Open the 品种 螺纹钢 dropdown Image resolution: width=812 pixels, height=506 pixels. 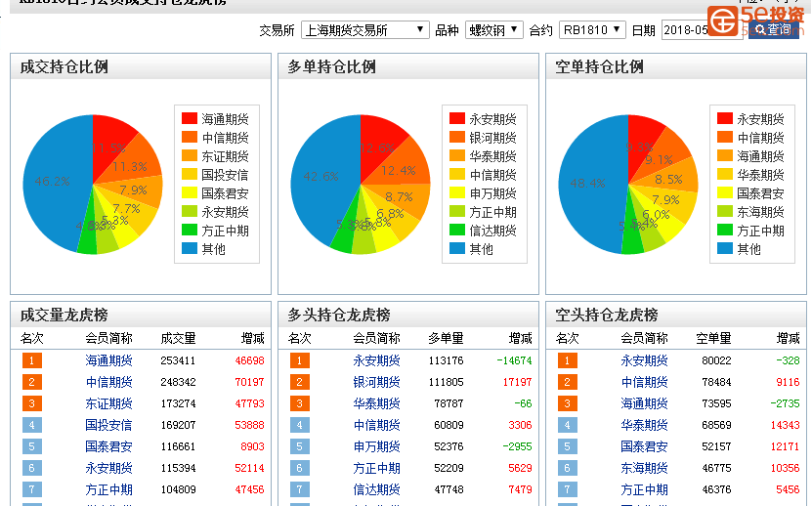[494, 30]
